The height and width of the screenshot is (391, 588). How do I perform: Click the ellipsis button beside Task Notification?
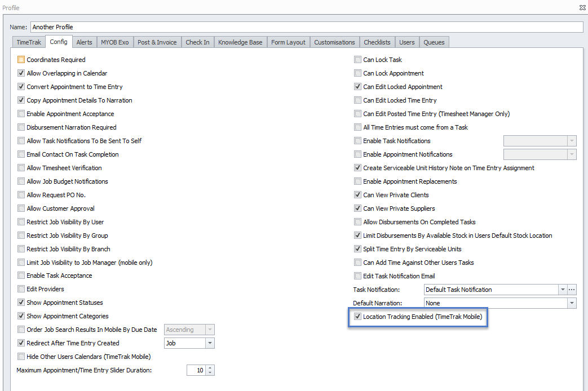[x=572, y=290]
